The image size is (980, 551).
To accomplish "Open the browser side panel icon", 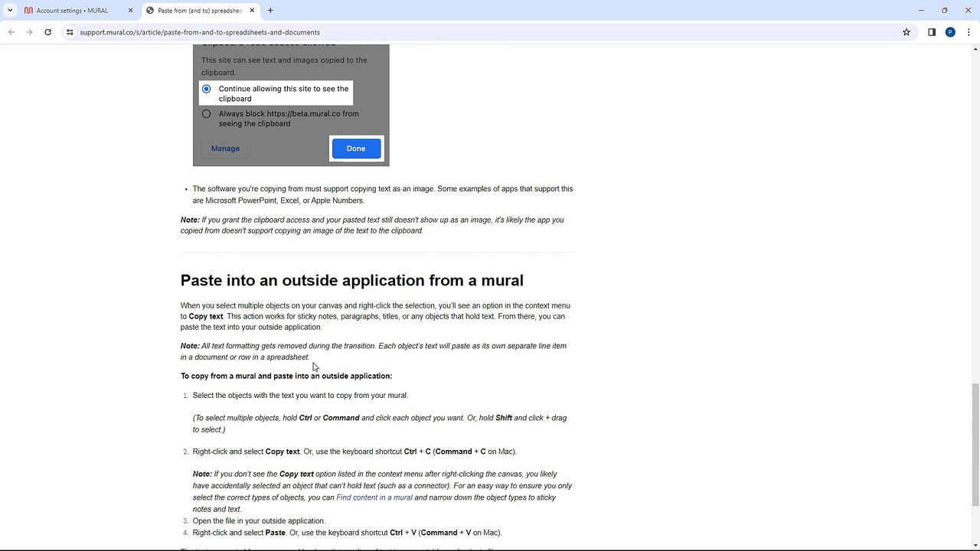I will [x=932, y=32].
